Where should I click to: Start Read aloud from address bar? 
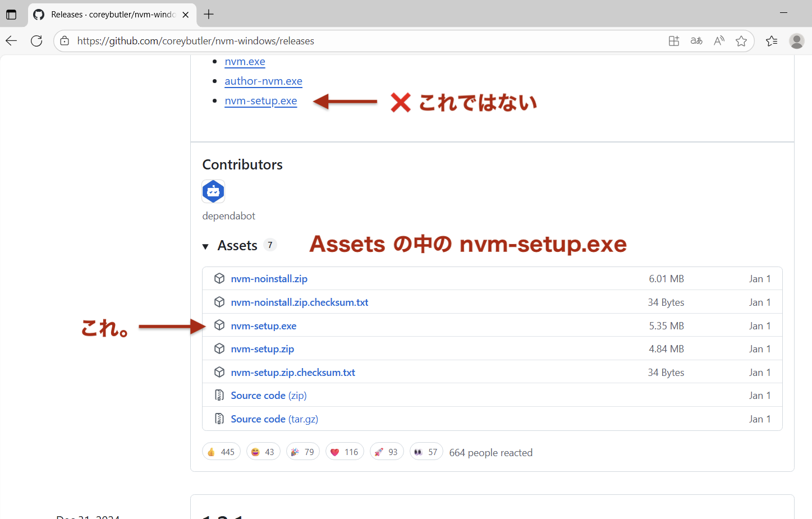[x=719, y=41]
